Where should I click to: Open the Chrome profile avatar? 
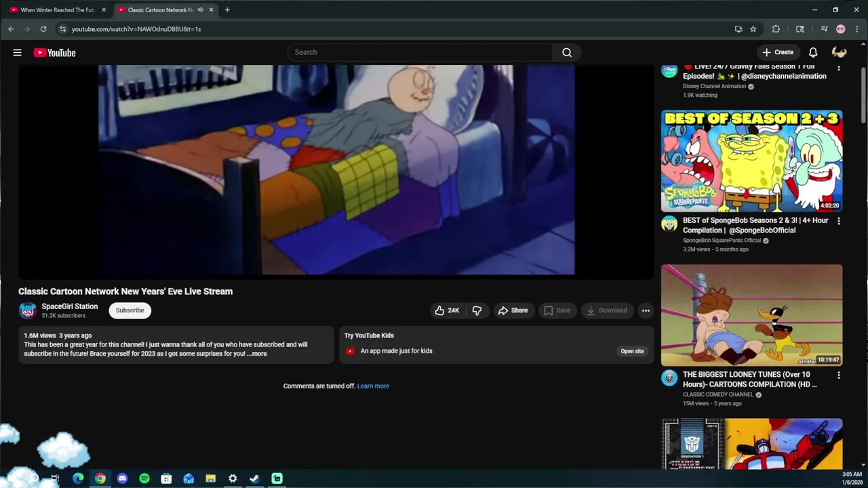(841, 29)
